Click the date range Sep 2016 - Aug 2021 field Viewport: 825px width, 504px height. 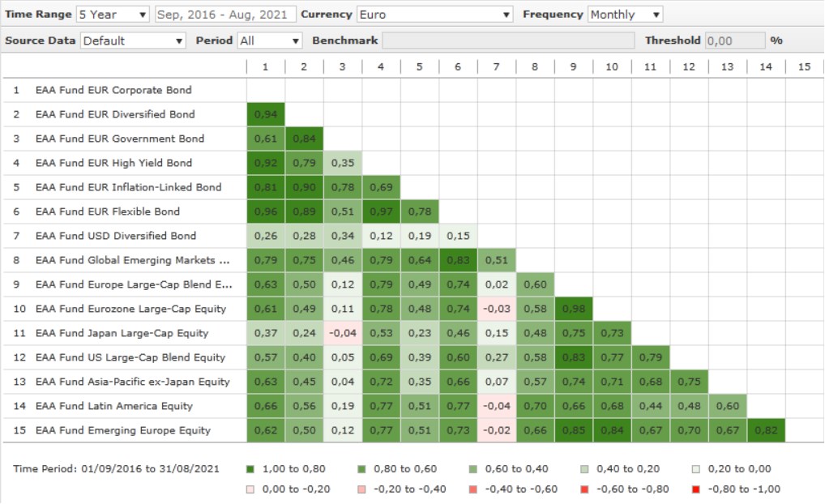pos(224,15)
